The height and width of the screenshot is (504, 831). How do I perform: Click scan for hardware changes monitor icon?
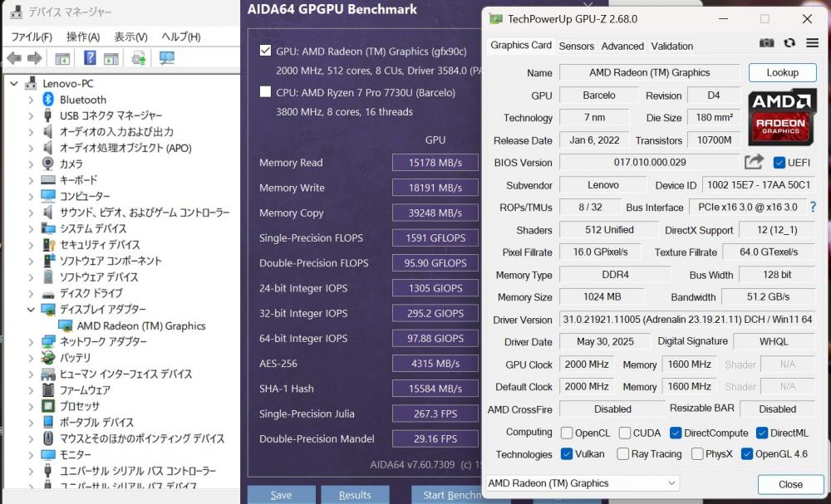coord(167,58)
